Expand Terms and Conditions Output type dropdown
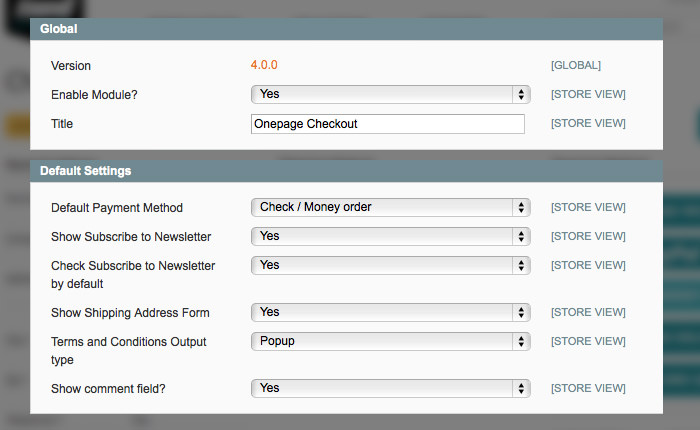The width and height of the screenshot is (700, 430). tap(389, 341)
